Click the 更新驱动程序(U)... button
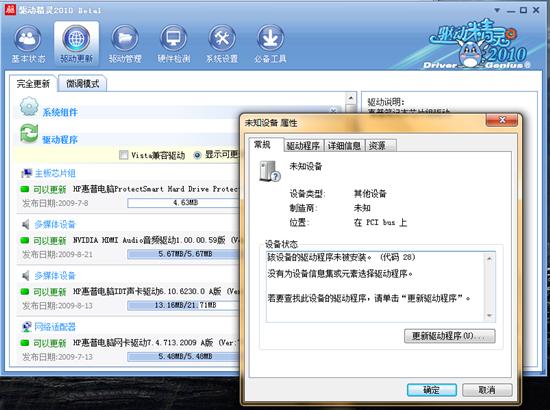This screenshot has height=410, width=550. [x=450, y=336]
